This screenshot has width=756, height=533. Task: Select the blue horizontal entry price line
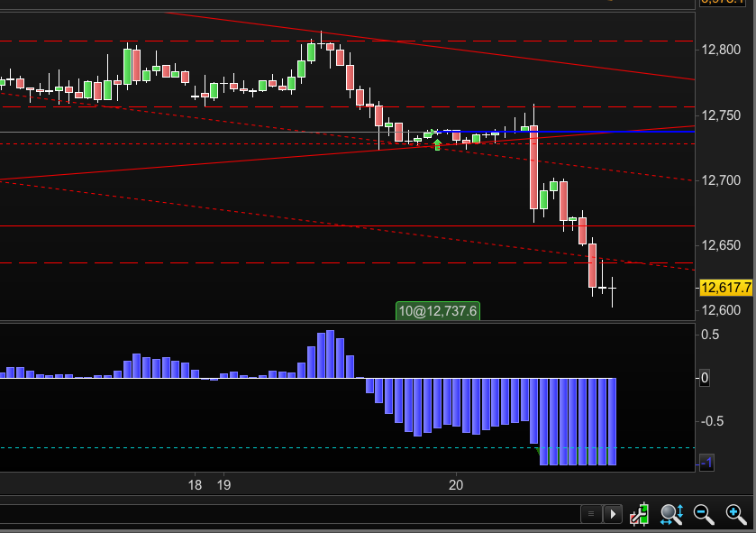click(x=564, y=131)
